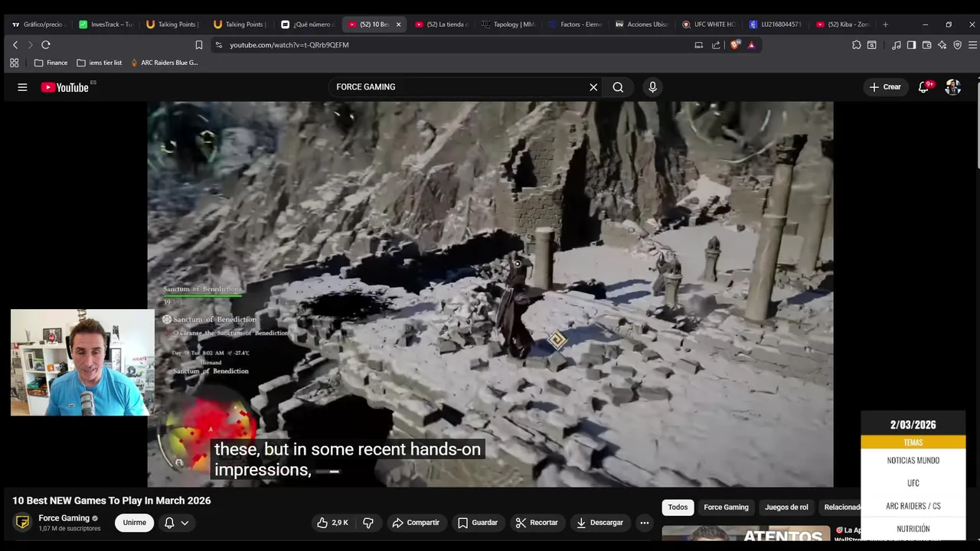Click the video player to pause
Viewport: 980px width, 551px height.
coord(490,294)
